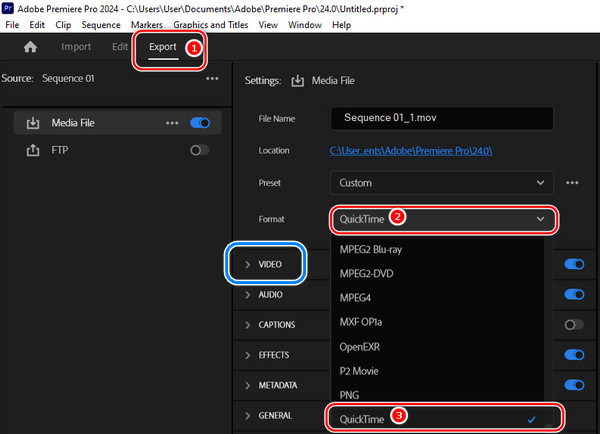Toggle the Metadata switch
The width and height of the screenshot is (600, 434).
pyautogui.click(x=574, y=385)
